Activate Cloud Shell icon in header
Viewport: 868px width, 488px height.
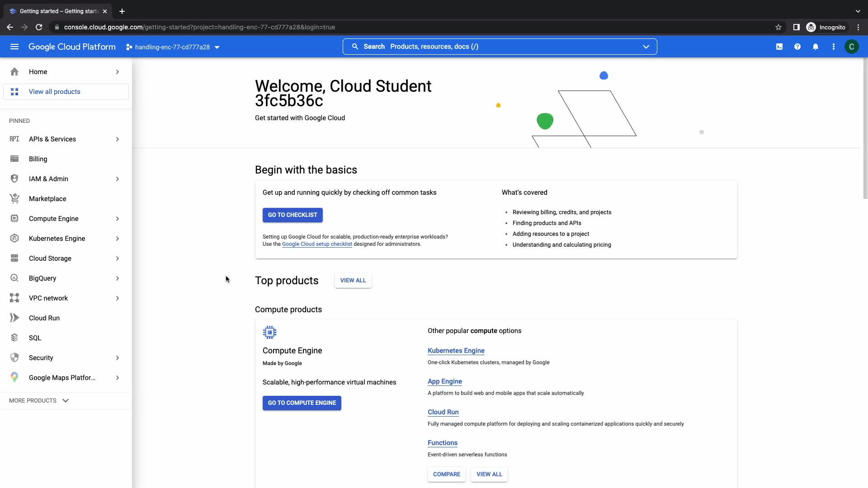tap(779, 47)
